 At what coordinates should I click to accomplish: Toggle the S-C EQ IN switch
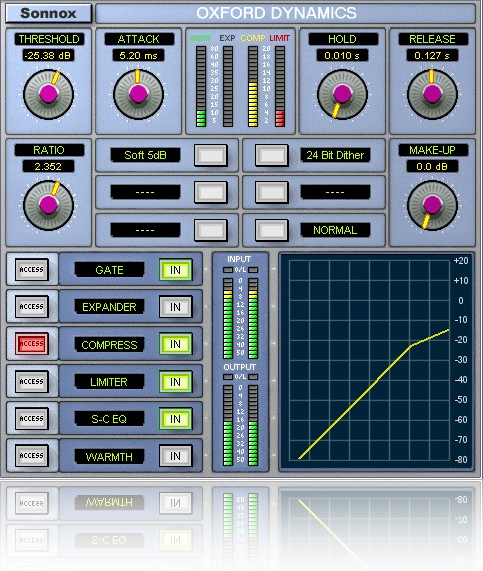click(176, 419)
